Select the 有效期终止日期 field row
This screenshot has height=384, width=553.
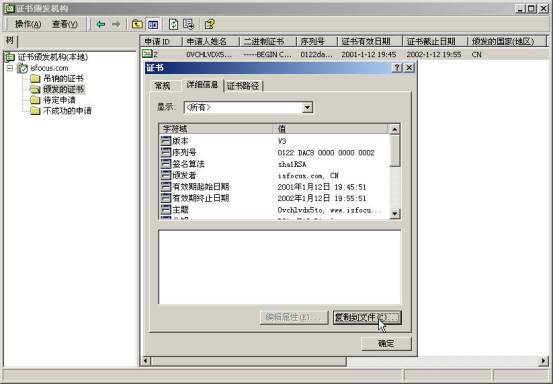274,198
